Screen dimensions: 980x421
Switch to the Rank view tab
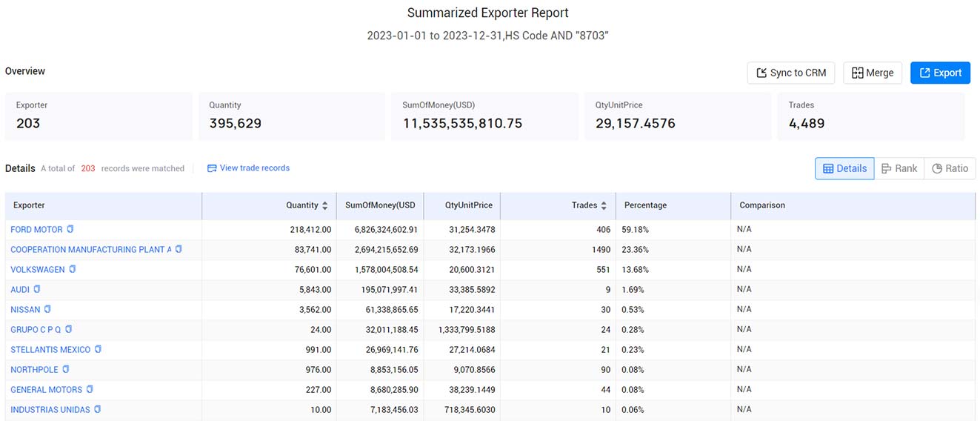[899, 168]
